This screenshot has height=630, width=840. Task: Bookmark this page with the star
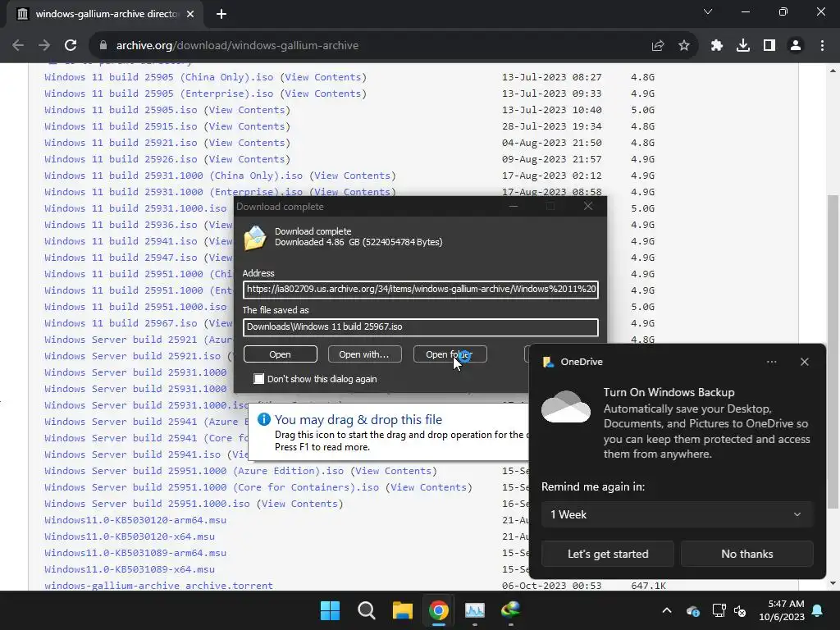683,46
